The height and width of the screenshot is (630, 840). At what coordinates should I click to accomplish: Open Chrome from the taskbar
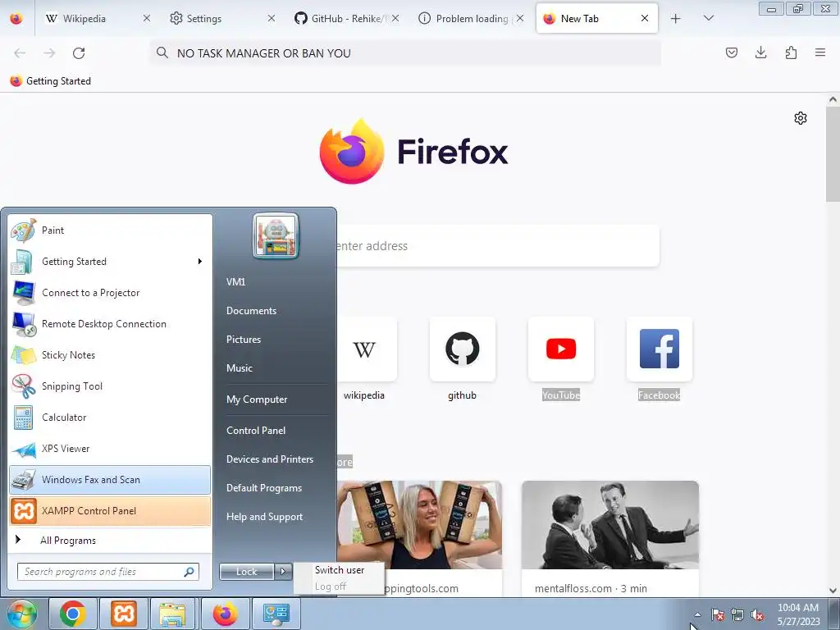73,614
